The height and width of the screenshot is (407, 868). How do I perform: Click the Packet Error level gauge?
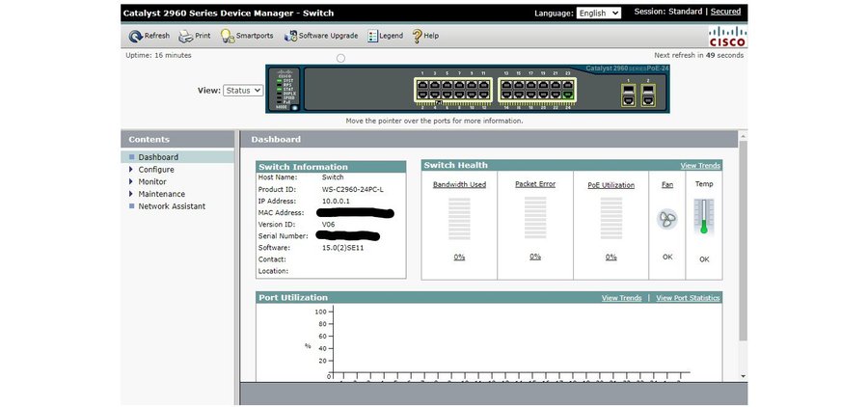[x=535, y=218]
